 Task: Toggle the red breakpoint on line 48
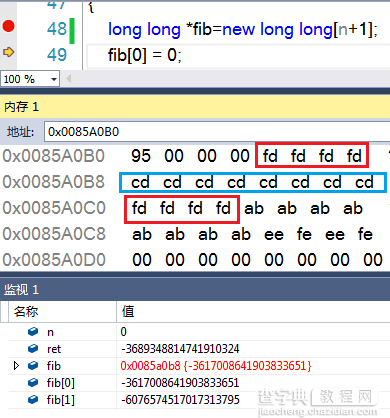point(8,26)
